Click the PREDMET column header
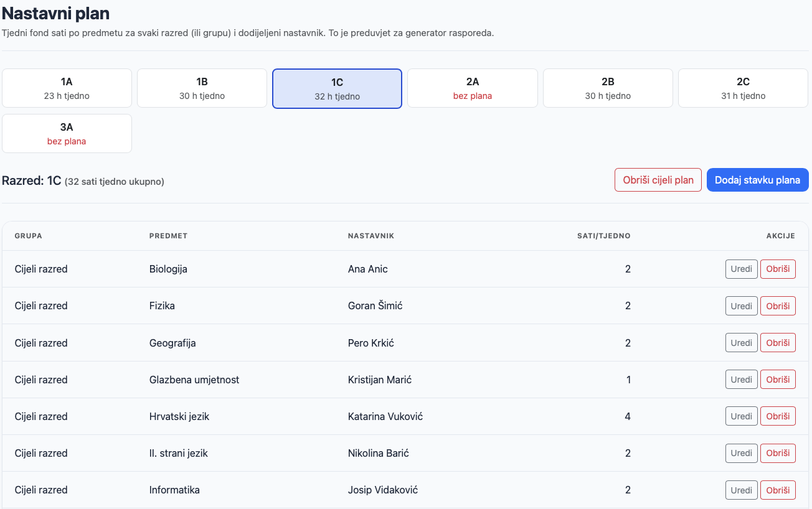The width and height of the screenshot is (812, 509). coord(168,236)
